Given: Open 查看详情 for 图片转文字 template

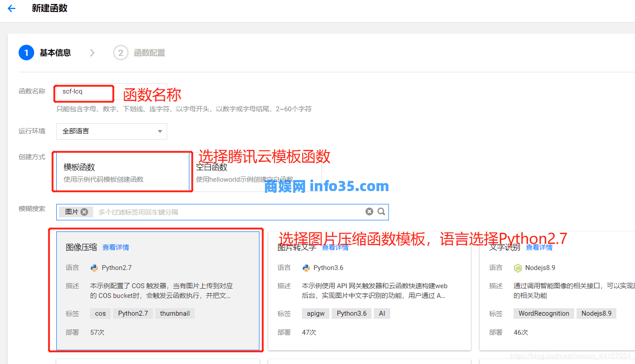Looking at the screenshot, I should [335, 247].
